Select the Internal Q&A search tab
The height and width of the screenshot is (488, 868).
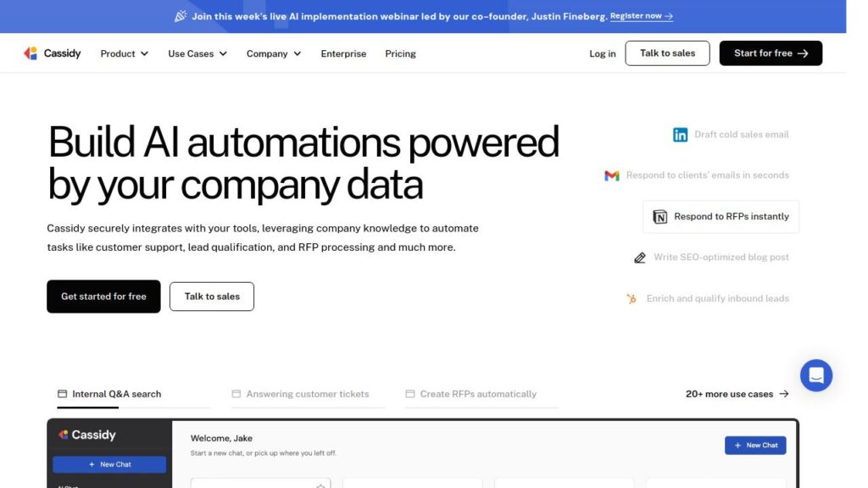(116, 394)
